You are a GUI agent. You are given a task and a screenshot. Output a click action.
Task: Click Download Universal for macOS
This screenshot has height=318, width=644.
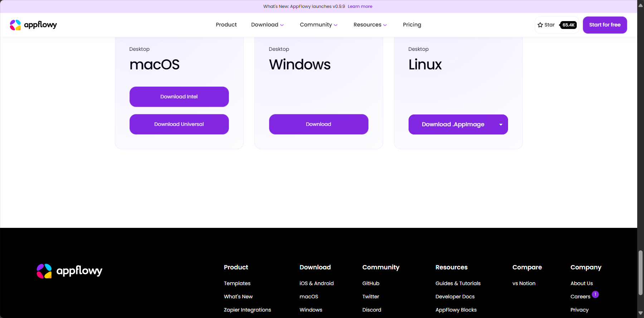[179, 124]
